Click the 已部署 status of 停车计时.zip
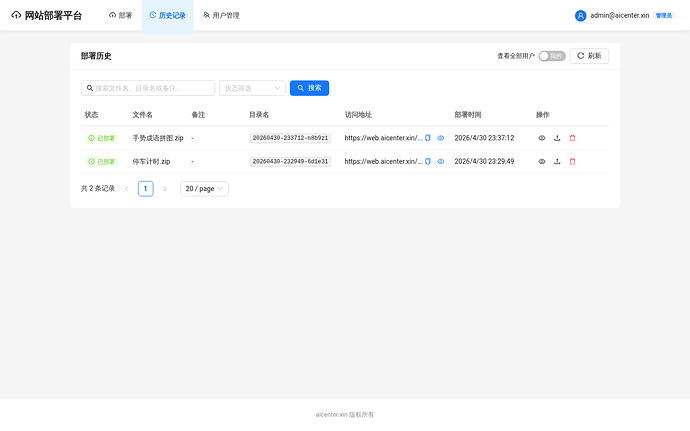This screenshot has height=431, width=690. (x=102, y=162)
